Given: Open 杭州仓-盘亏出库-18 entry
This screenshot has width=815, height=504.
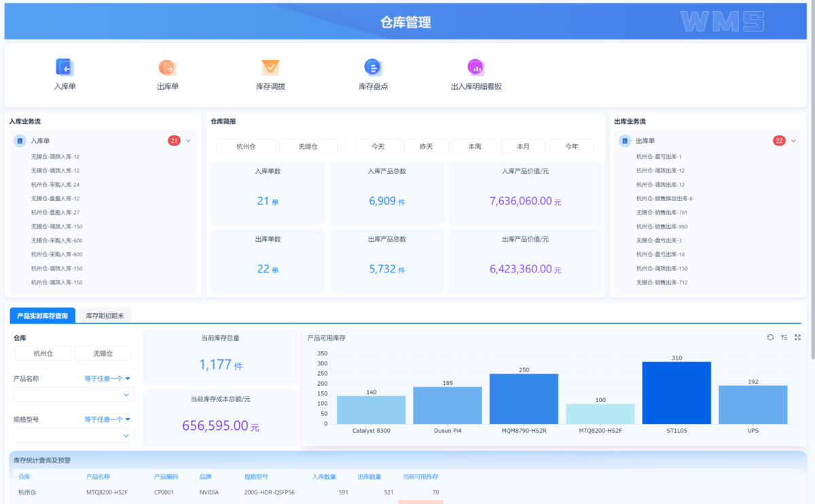Looking at the screenshot, I should tap(660, 254).
